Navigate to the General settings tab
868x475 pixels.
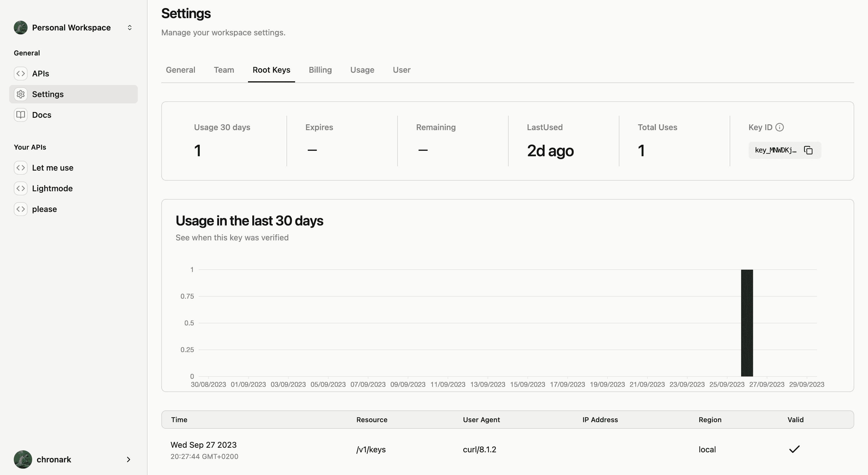pyautogui.click(x=181, y=69)
